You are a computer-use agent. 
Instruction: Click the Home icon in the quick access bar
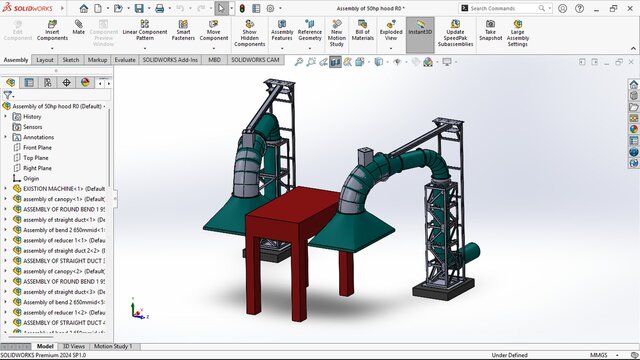[x=84, y=8]
